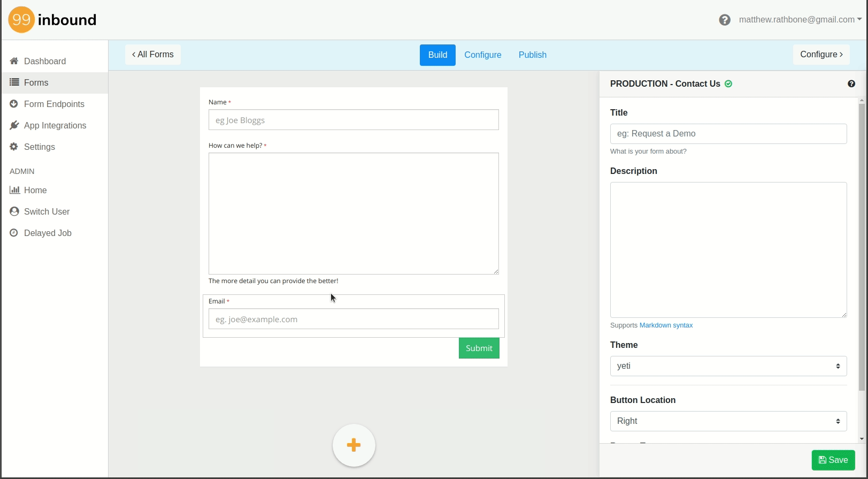Open App Integrations plug icon
The image size is (868, 479).
(x=14, y=125)
